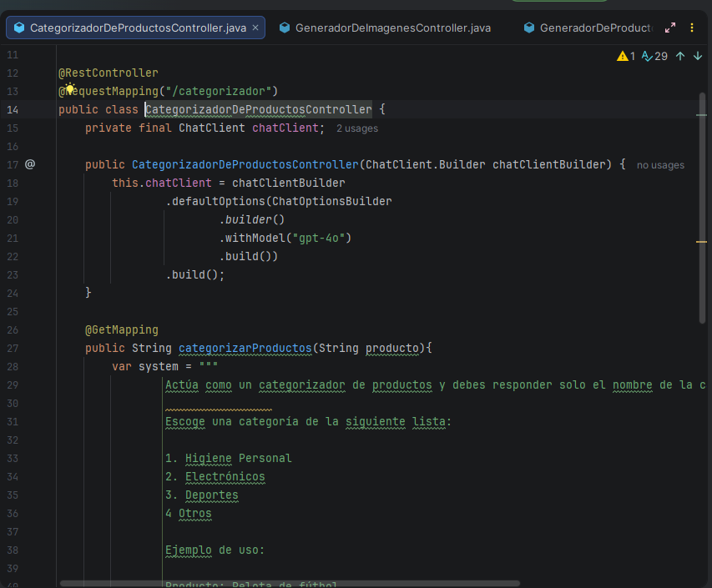Jump to next problem with down arrow
The image size is (712, 588).
(698, 57)
